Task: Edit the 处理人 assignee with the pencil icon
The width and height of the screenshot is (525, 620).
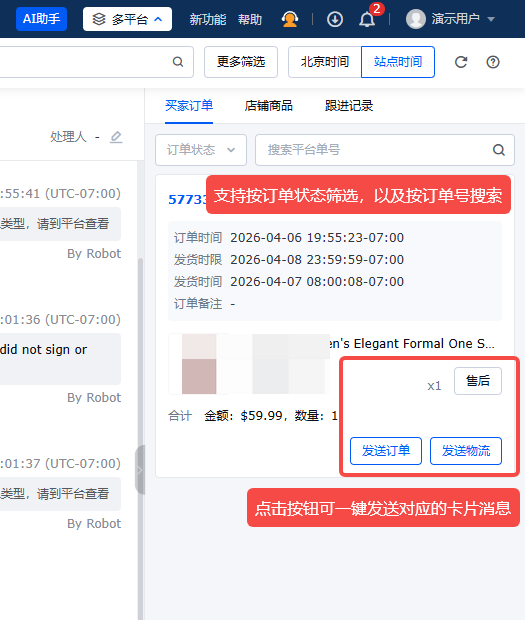Action: click(116, 137)
